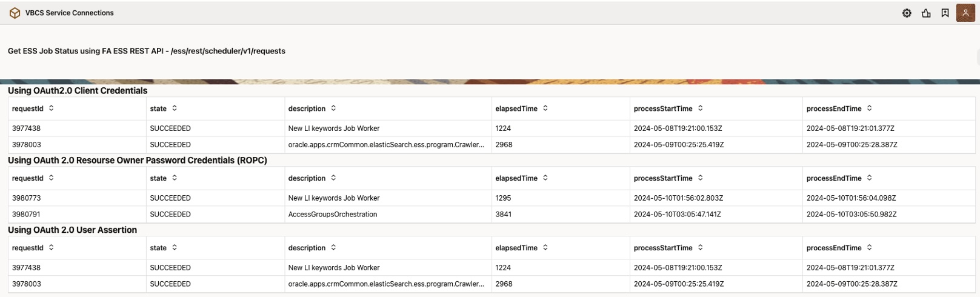Sort Client Credentials table by requestId
The width and height of the screenshot is (980, 297).
pos(52,108)
